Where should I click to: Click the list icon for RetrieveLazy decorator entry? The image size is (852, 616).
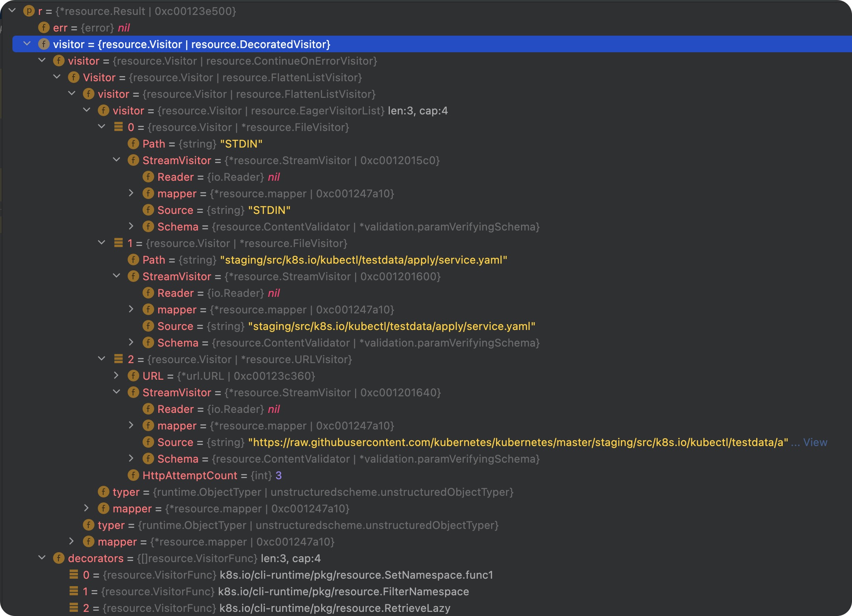point(74,608)
